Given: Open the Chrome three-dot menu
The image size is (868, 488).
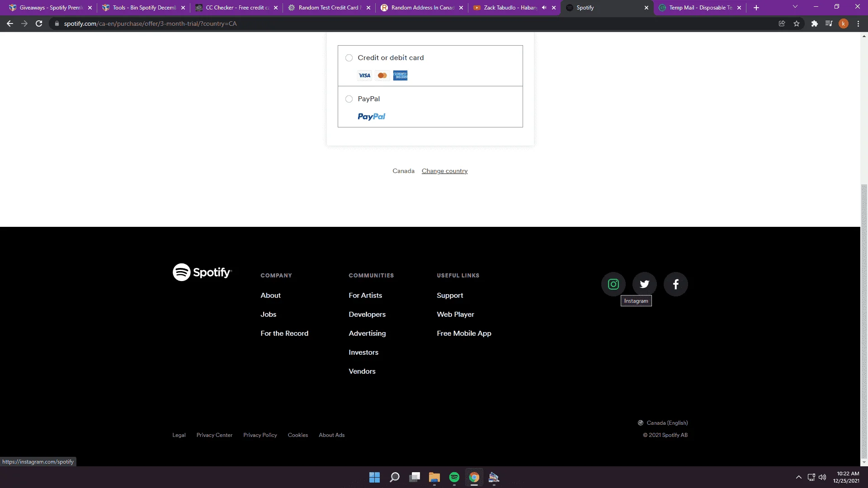Looking at the screenshot, I should [858, 23].
